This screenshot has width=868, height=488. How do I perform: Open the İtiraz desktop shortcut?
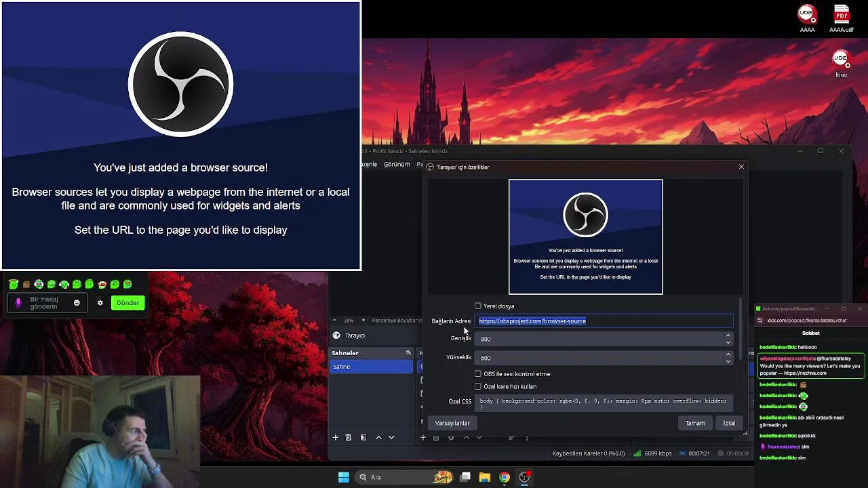pos(841,64)
